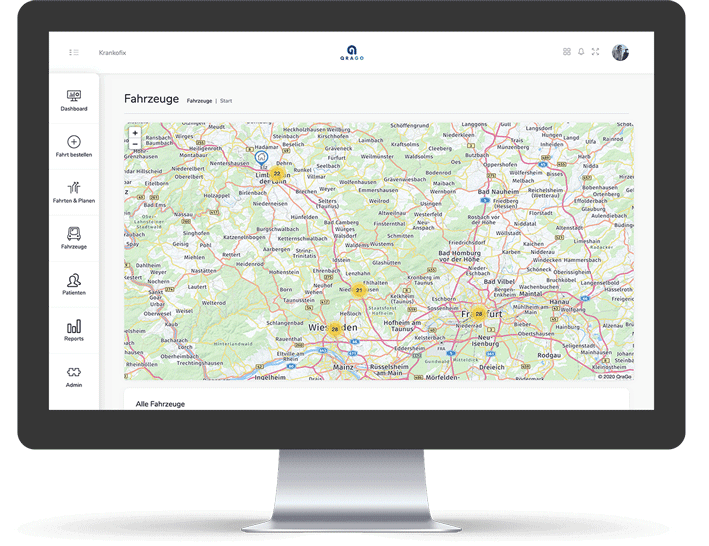Toggle the sidebar menu list icon

pyautogui.click(x=73, y=52)
